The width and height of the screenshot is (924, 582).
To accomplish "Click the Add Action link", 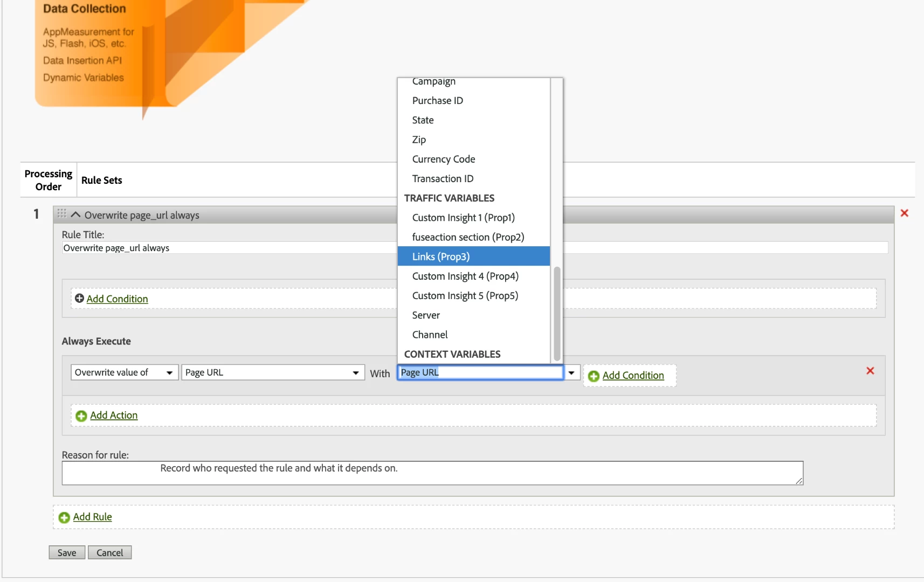I will pos(114,415).
